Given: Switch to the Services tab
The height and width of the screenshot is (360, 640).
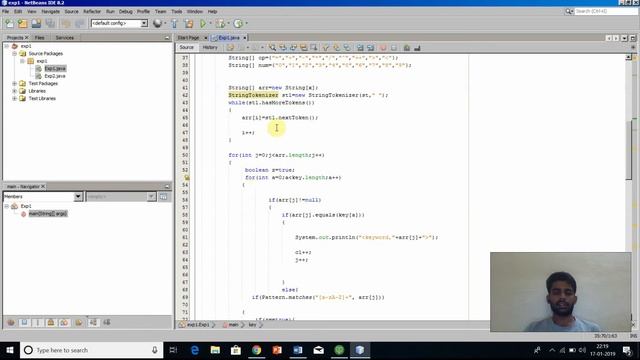Looking at the screenshot, I should pyautogui.click(x=64, y=38).
